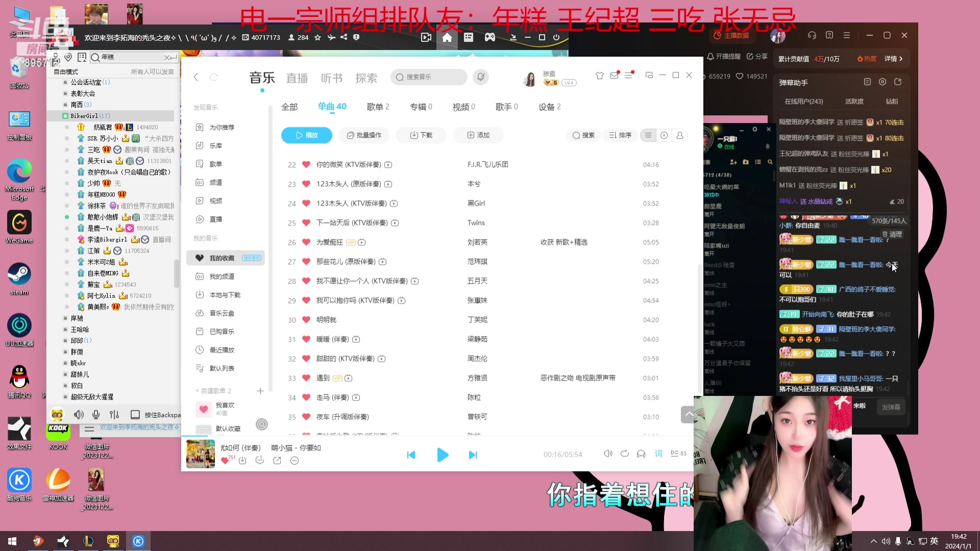Open the message envelope icon with notification dot
Image resolution: width=980 pixels, height=551 pixels.
(614, 75)
